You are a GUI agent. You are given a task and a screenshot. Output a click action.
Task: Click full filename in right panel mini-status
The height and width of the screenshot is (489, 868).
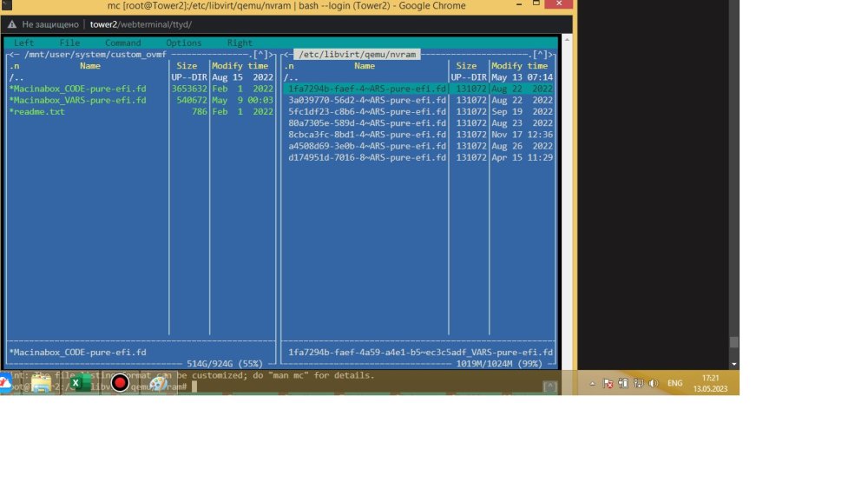pyautogui.click(x=420, y=353)
